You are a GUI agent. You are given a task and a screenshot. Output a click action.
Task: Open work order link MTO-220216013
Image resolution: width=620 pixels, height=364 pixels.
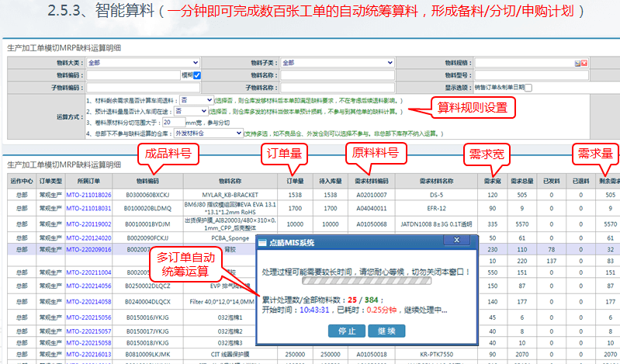(88, 353)
